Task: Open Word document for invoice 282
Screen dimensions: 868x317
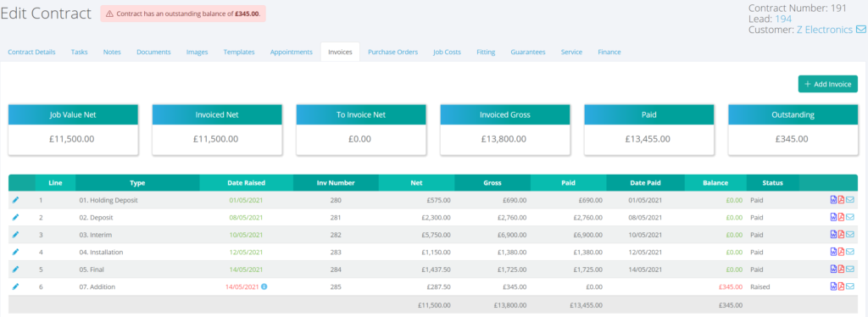Action: point(834,235)
